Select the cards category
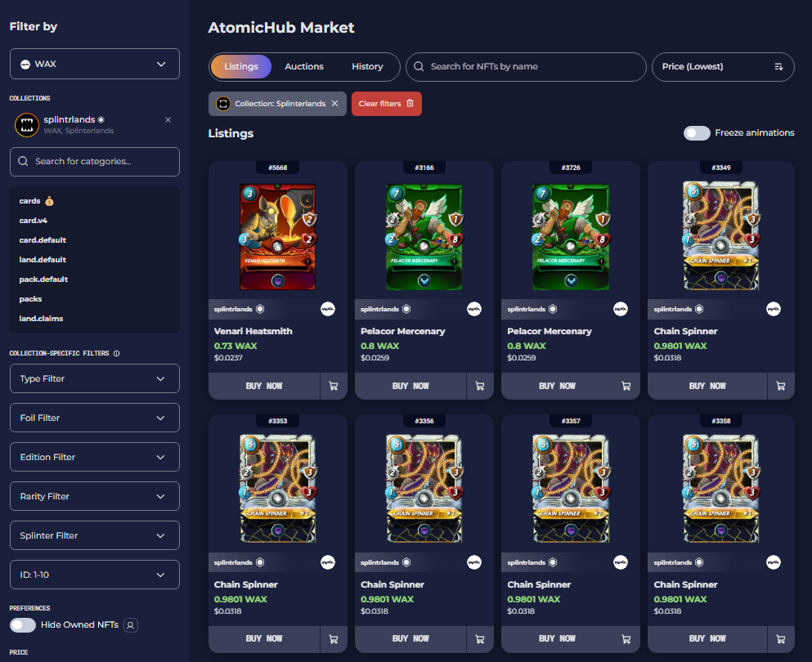812x662 pixels. pos(30,201)
